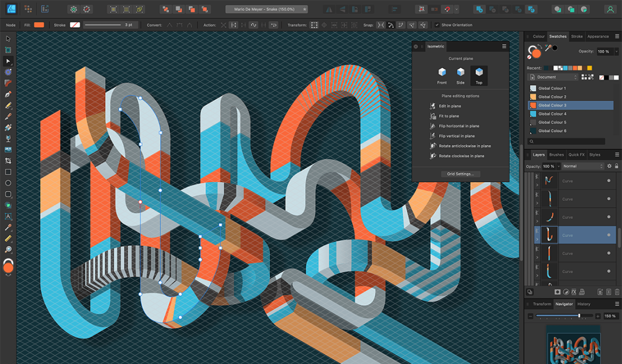Switch to the History tab

(x=584, y=304)
